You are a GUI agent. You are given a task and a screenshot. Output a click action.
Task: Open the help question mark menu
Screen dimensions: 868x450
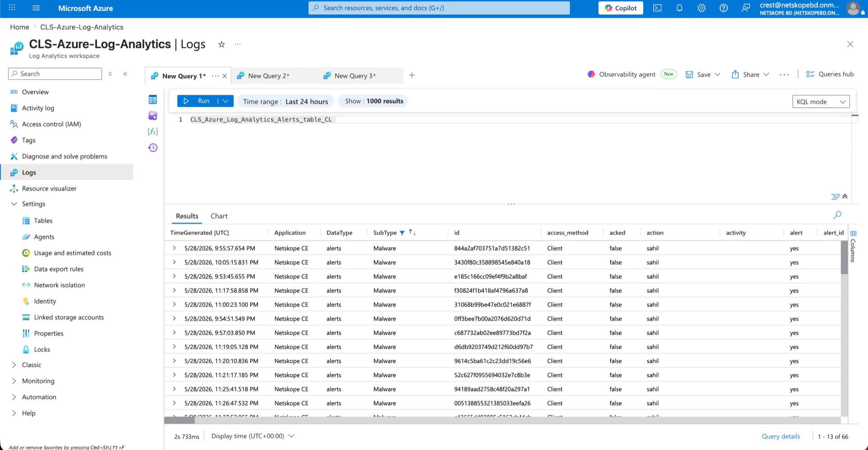pos(724,8)
